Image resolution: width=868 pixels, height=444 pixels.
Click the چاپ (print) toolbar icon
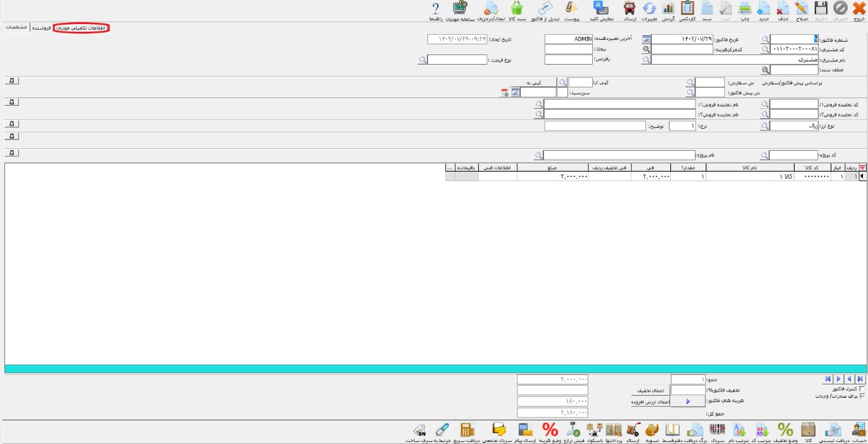click(746, 9)
